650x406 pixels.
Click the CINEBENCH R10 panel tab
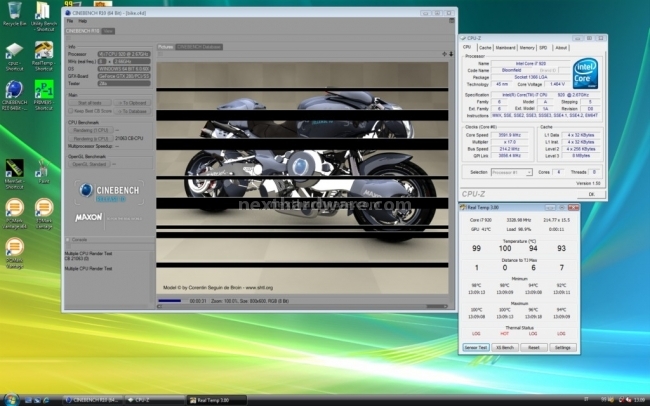[x=82, y=31]
